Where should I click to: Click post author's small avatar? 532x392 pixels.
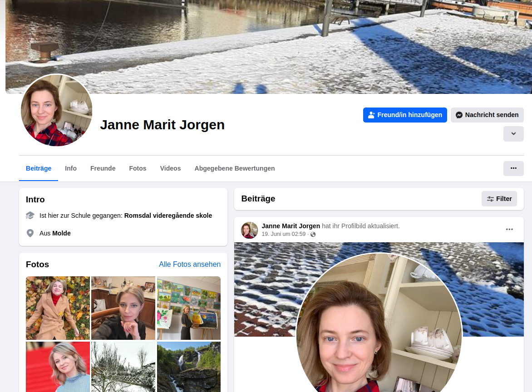point(249,230)
